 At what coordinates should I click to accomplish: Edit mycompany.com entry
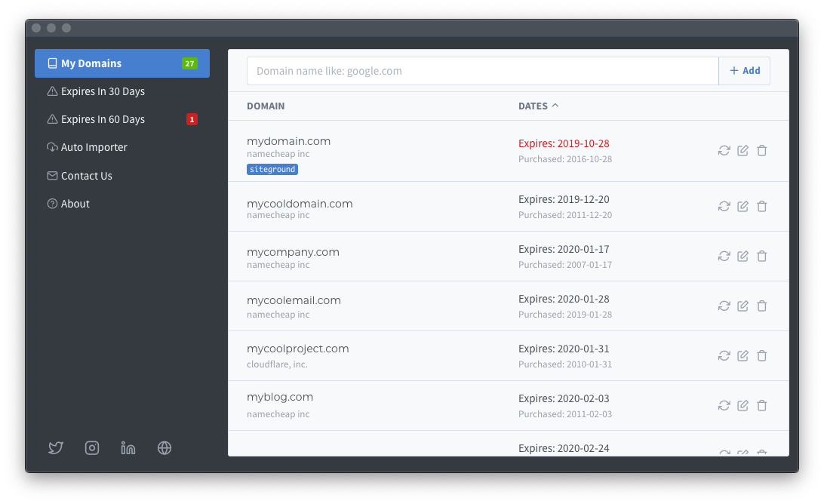point(743,257)
